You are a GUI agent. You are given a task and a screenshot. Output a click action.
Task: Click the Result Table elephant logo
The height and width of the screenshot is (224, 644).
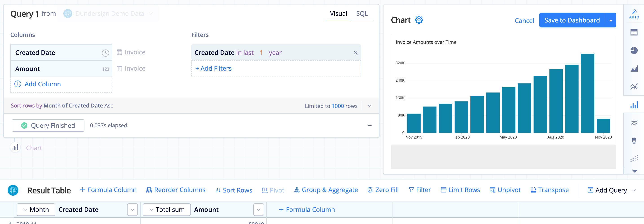[13, 190]
